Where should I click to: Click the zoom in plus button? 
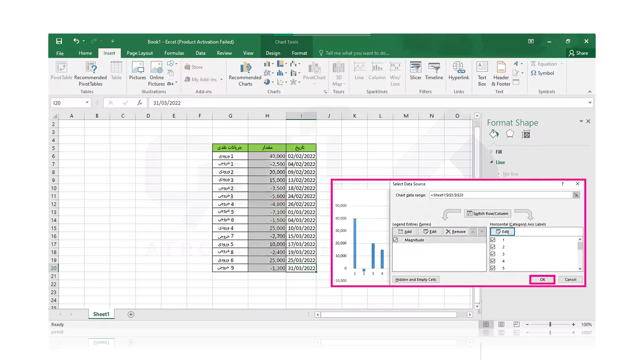coord(574,324)
